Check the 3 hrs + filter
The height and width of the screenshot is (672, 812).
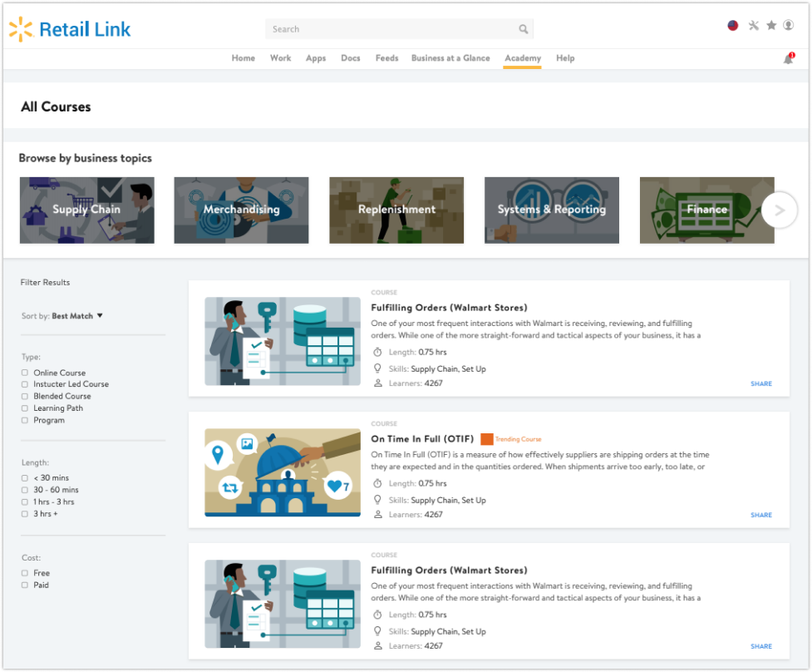click(24, 514)
